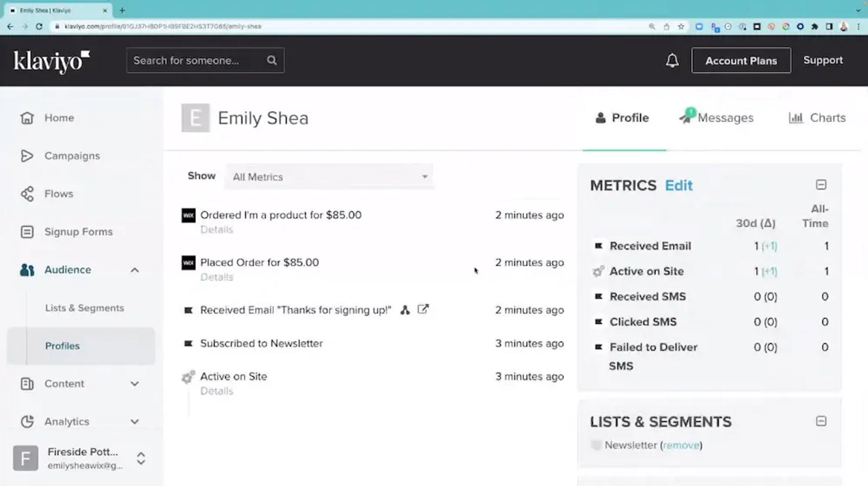Open the account switcher arrows

pyautogui.click(x=141, y=458)
